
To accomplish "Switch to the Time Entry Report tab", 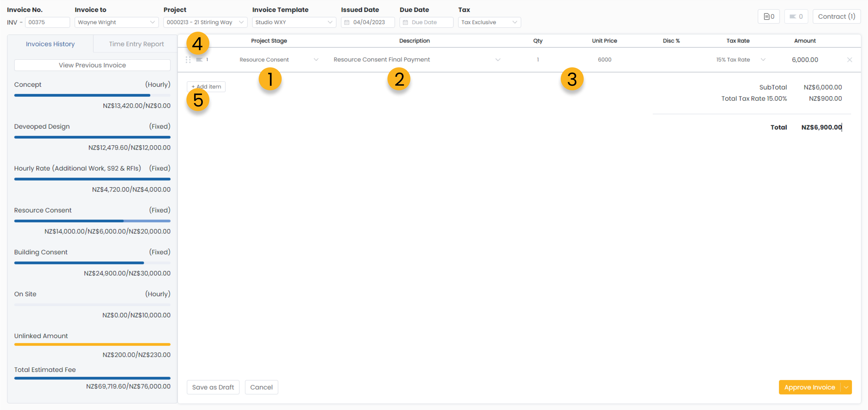I will pyautogui.click(x=136, y=44).
